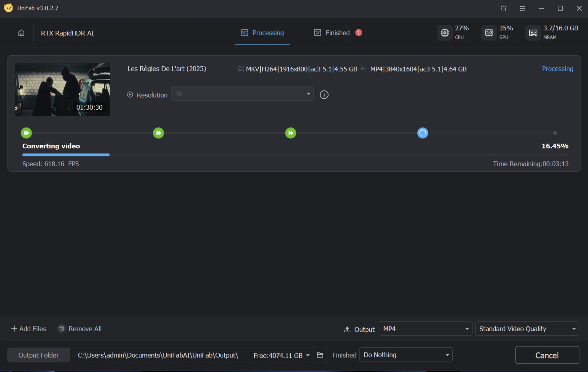Click source info MKV|H264|1916x800
This screenshot has height=372, width=588.
pos(302,69)
